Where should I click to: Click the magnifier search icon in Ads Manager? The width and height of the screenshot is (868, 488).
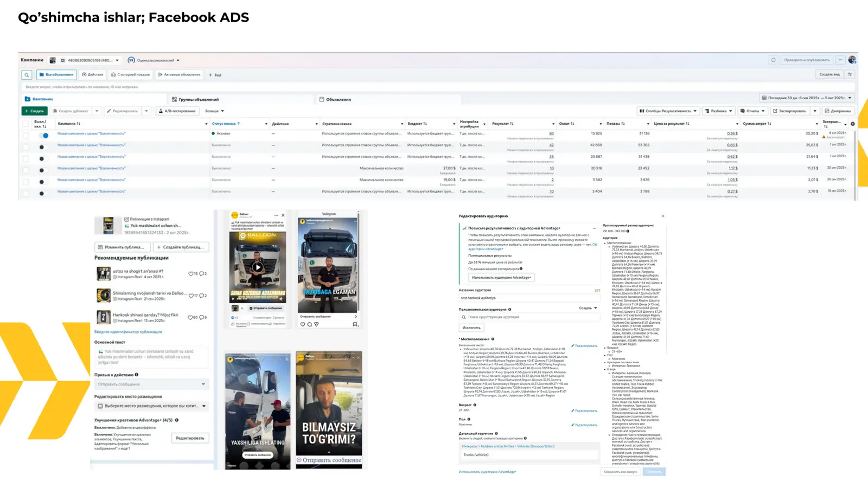(x=27, y=75)
